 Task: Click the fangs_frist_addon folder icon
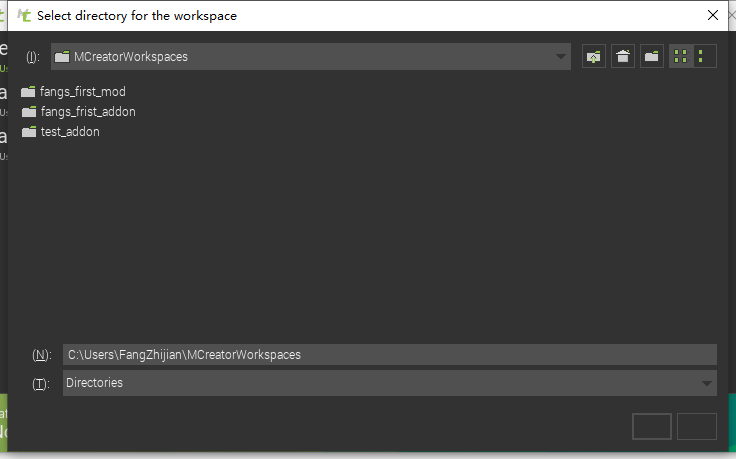click(29, 112)
